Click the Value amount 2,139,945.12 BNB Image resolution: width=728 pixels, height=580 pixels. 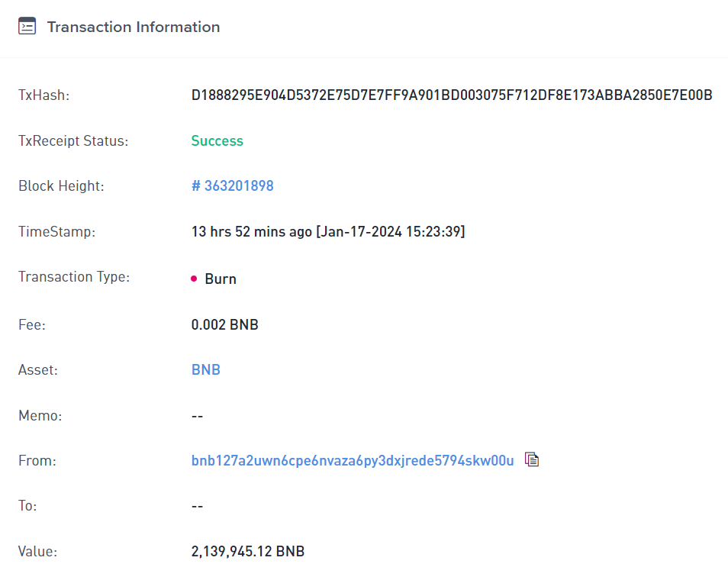coord(247,551)
